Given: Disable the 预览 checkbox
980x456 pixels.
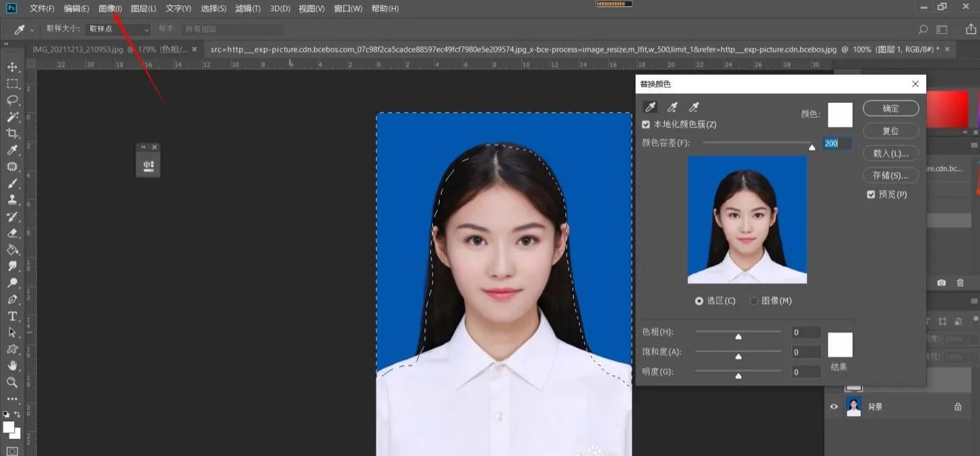Looking at the screenshot, I should coord(871,194).
